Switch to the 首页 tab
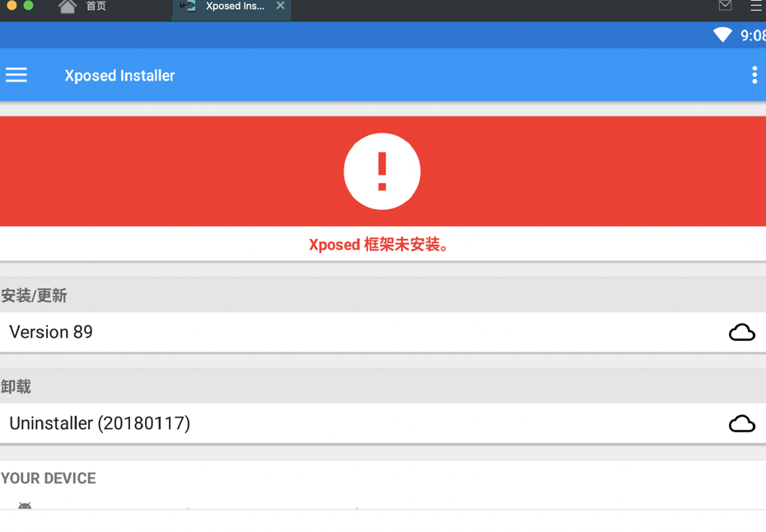The height and width of the screenshot is (532, 766). tap(96, 6)
